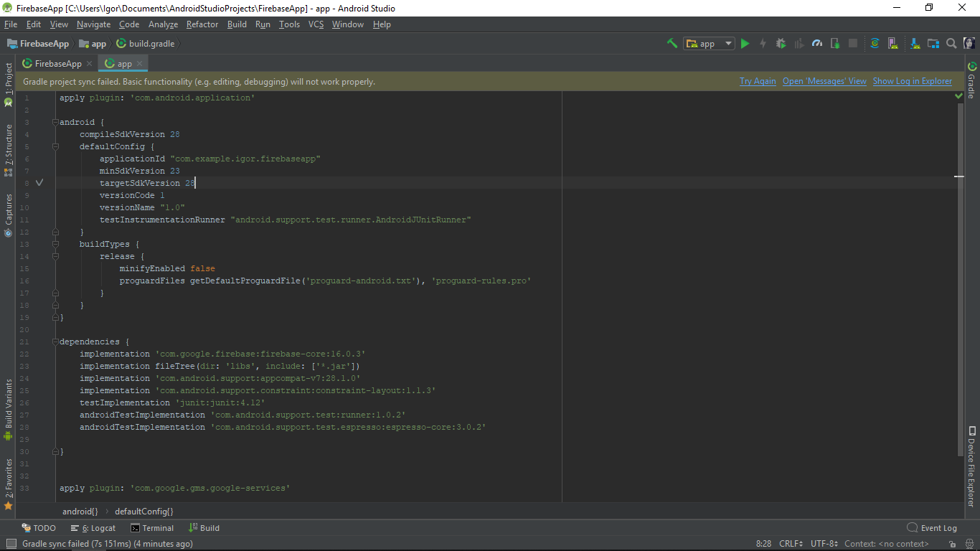This screenshot has height=551, width=980.
Task: Open the Build Variants tool window
Action: [x=9, y=410]
